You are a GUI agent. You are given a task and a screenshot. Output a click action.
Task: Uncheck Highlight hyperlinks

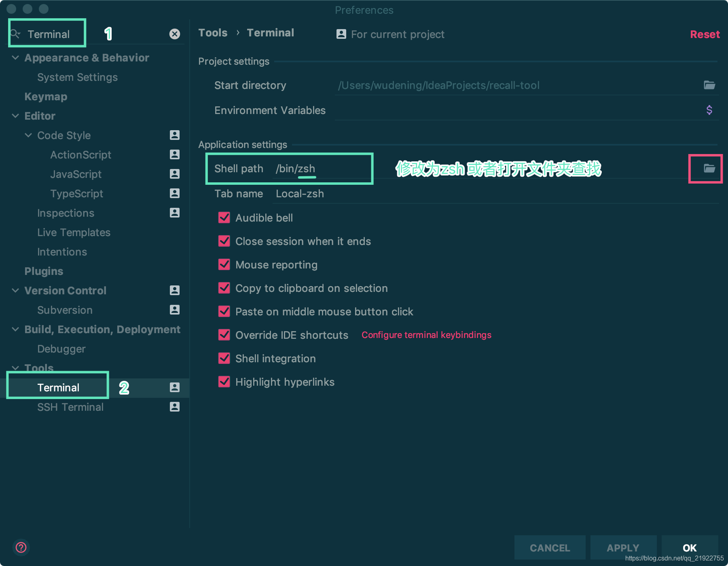224,382
